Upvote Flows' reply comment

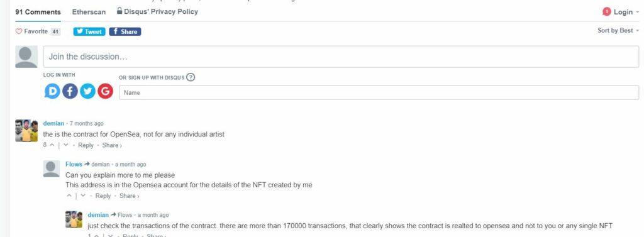(69, 196)
